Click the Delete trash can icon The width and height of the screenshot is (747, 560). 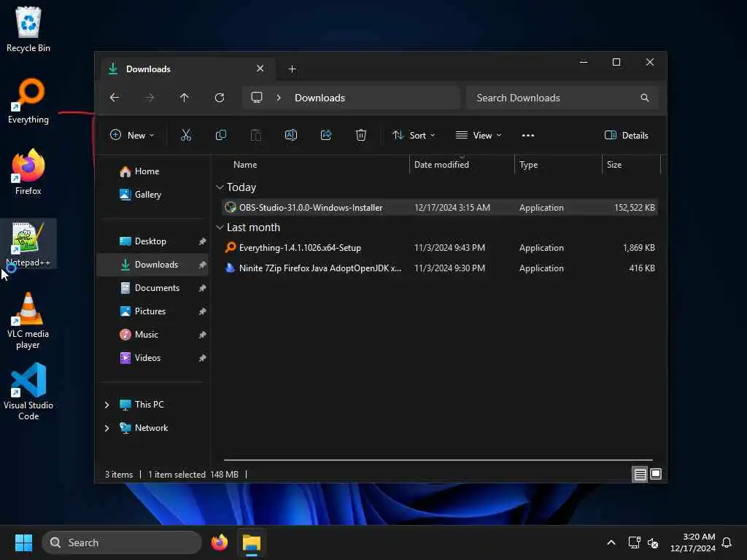(x=361, y=135)
